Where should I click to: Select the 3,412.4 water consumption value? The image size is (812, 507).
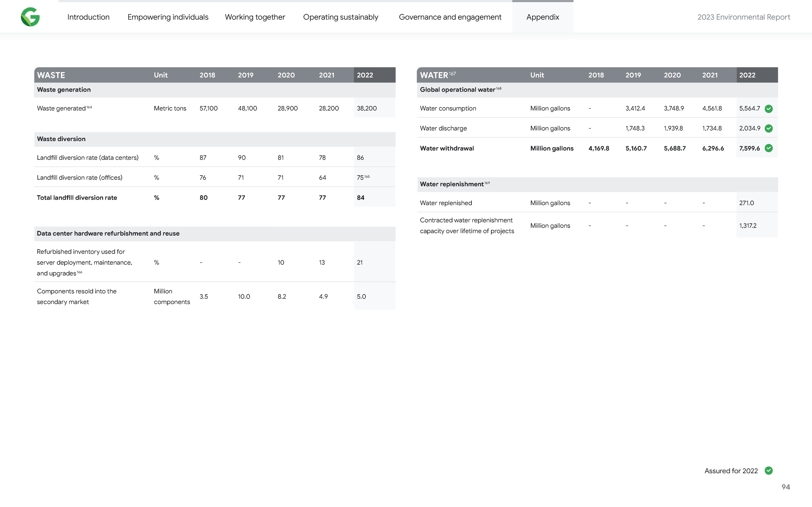click(635, 108)
